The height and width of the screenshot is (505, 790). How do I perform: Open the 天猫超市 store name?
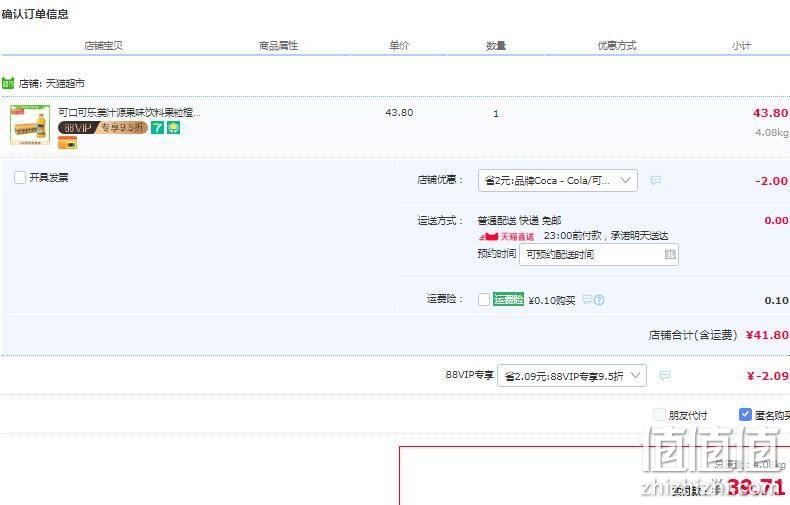click(65, 83)
